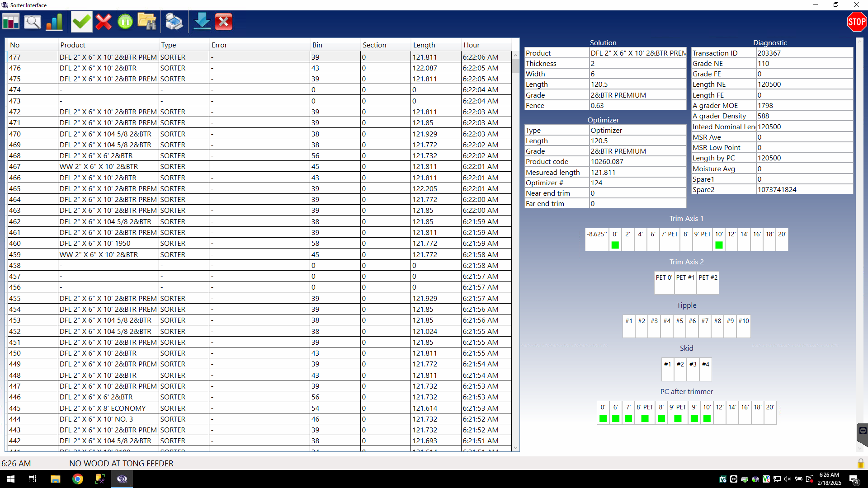Screen dimensions: 868x488
Task: Click the green checkmark toolbar icon
Action: (x=81, y=22)
